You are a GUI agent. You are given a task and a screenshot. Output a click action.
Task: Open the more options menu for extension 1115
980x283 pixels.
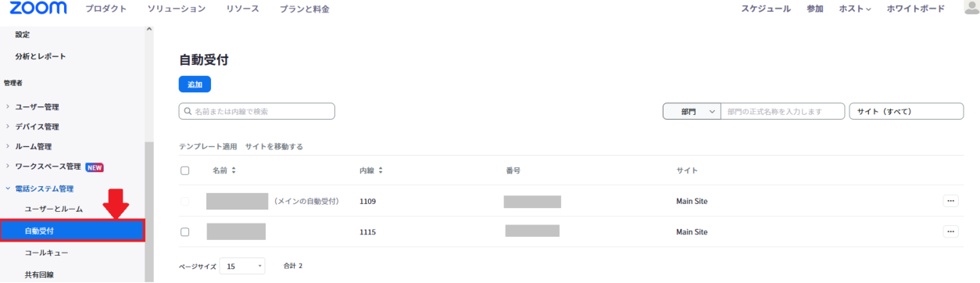(x=951, y=231)
